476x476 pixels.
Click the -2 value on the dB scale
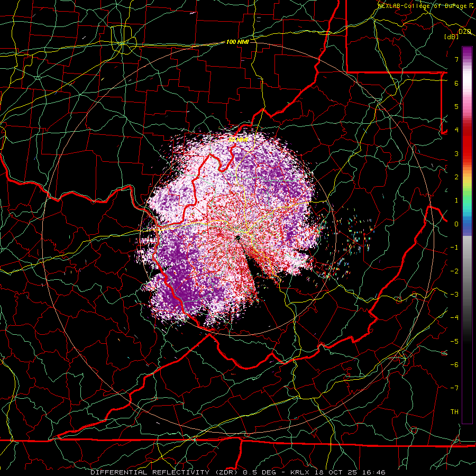point(454,271)
